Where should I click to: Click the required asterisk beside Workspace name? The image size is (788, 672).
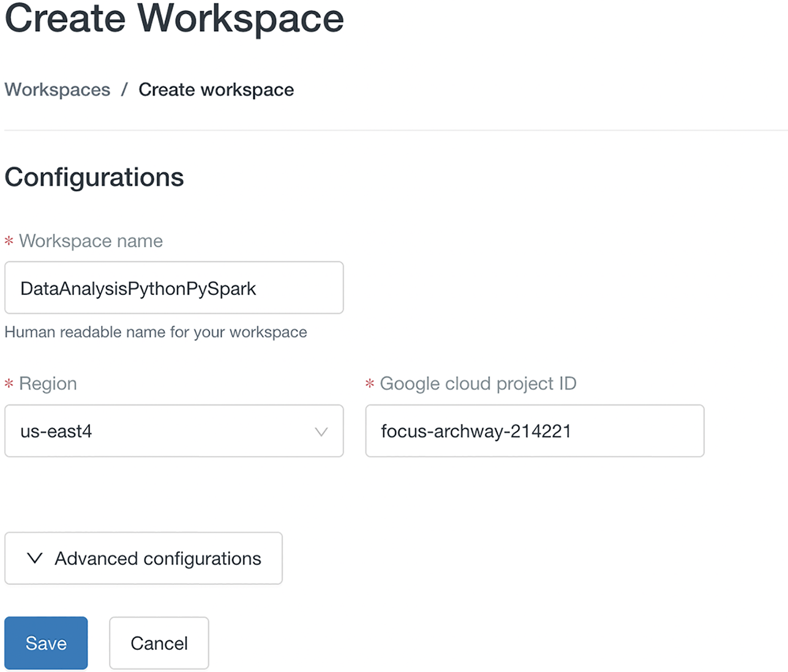click(x=9, y=241)
